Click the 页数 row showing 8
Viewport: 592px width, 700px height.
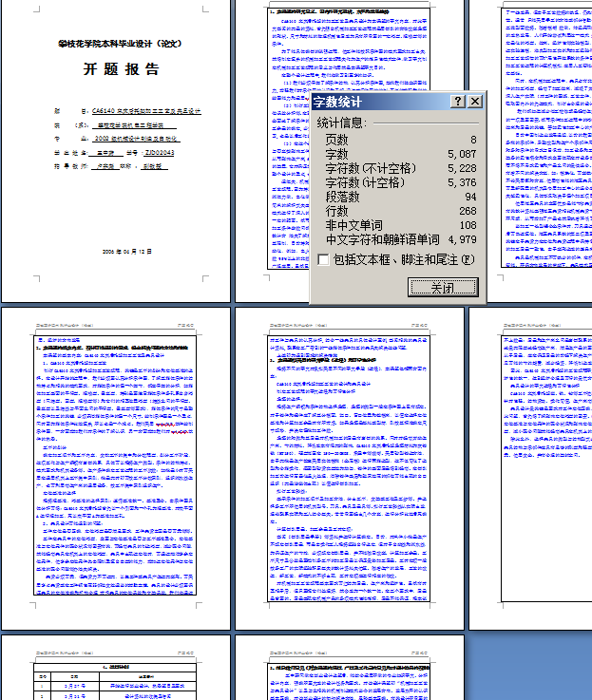point(401,140)
